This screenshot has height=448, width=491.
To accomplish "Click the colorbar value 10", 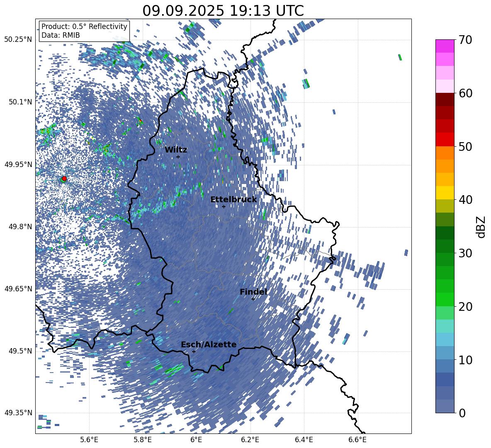I will [465, 360].
